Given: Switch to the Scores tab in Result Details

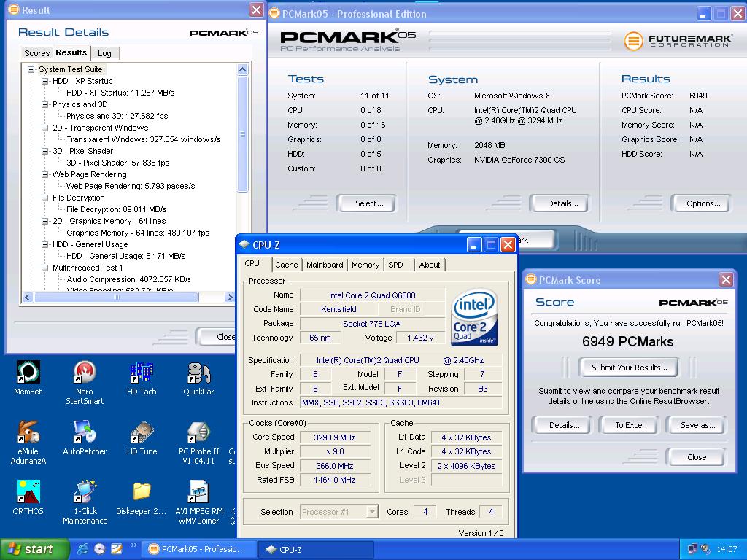Looking at the screenshot, I should coord(36,53).
